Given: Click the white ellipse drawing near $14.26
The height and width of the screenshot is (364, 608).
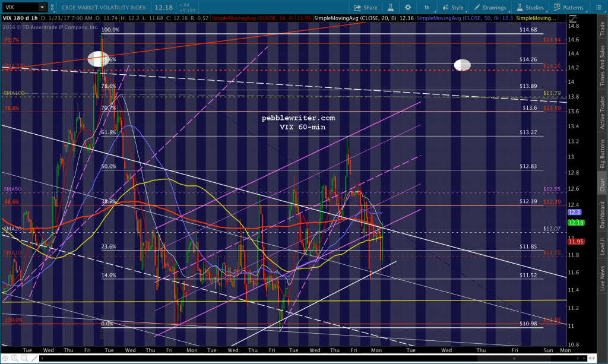Looking at the screenshot, I should click(462, 65).
